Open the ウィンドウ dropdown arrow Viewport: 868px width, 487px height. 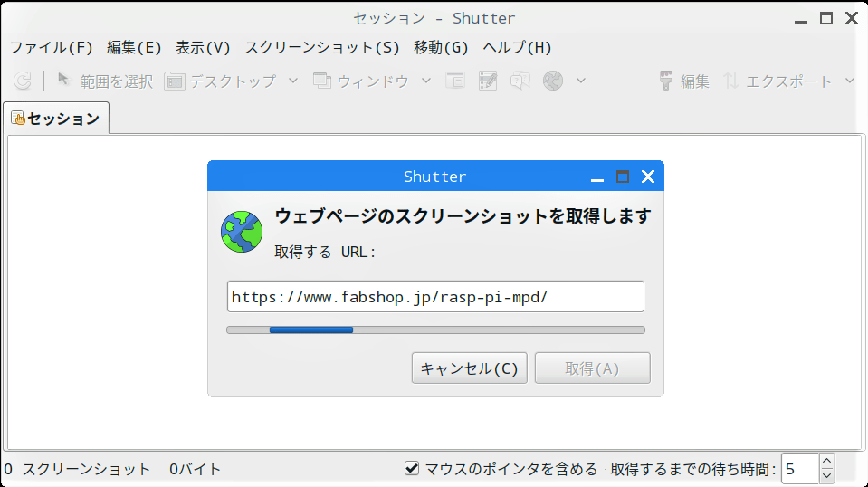[426, 81]
